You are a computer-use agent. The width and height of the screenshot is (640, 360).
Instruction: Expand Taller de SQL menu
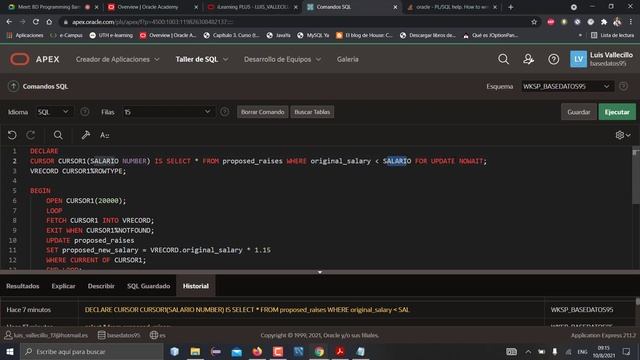point(202,59)
